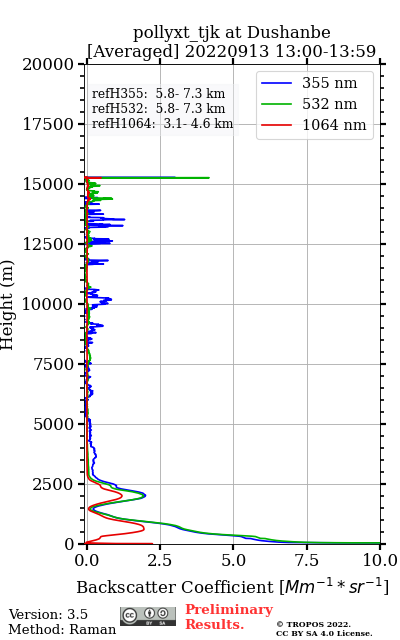This screenshot has height=640, width=400.
Task: Click the blue 355 nm legend line
Action: tap(276, 83)
